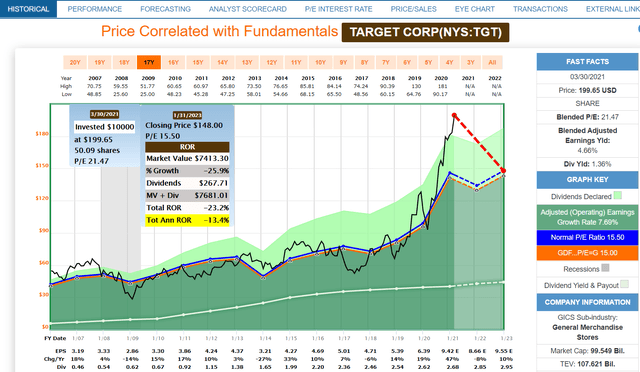Toggle Dividend Yield & Payout legend box
Viewport: 640px width, 372px height.
tap(624, 284)
